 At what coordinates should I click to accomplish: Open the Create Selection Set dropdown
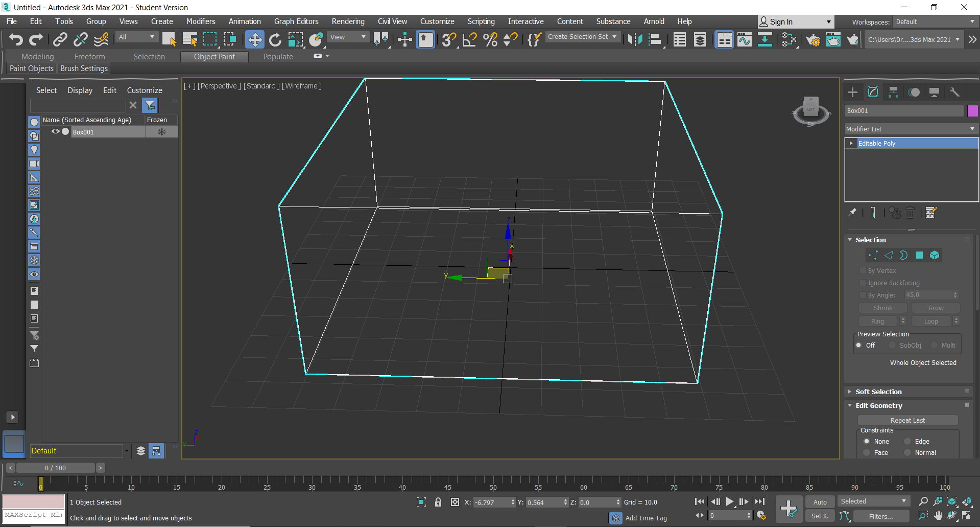point(582,37)
